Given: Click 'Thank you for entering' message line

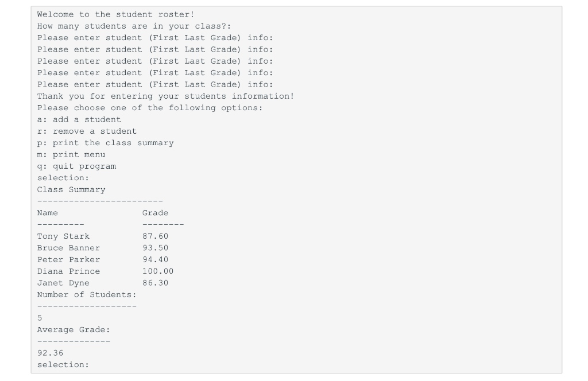Looking at the screenshot, I should click(x=165, y=96).
